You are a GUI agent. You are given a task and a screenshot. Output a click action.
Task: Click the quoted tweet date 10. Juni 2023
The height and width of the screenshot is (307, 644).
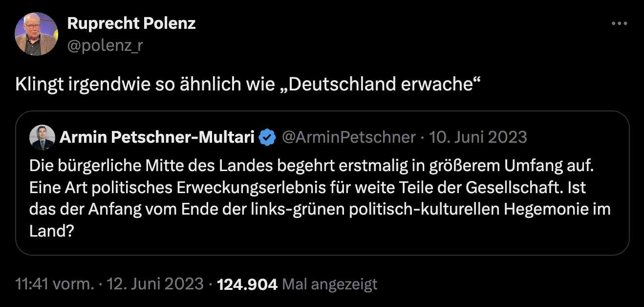pos(478,137)
